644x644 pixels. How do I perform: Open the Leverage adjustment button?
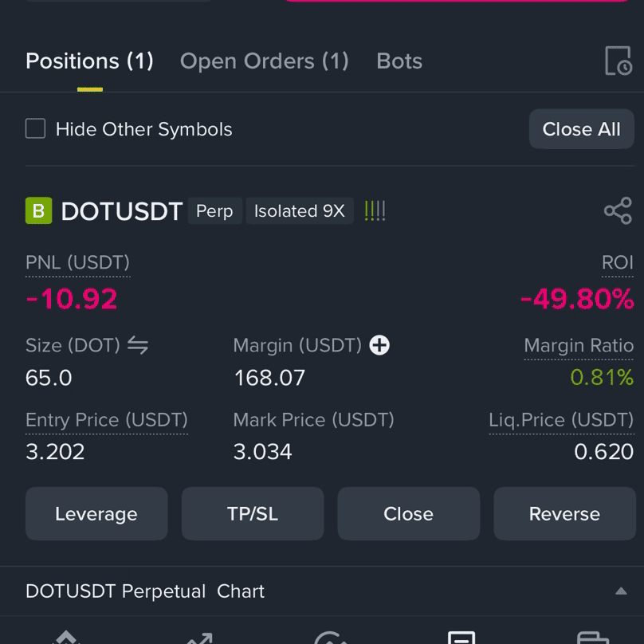[96, 514]
